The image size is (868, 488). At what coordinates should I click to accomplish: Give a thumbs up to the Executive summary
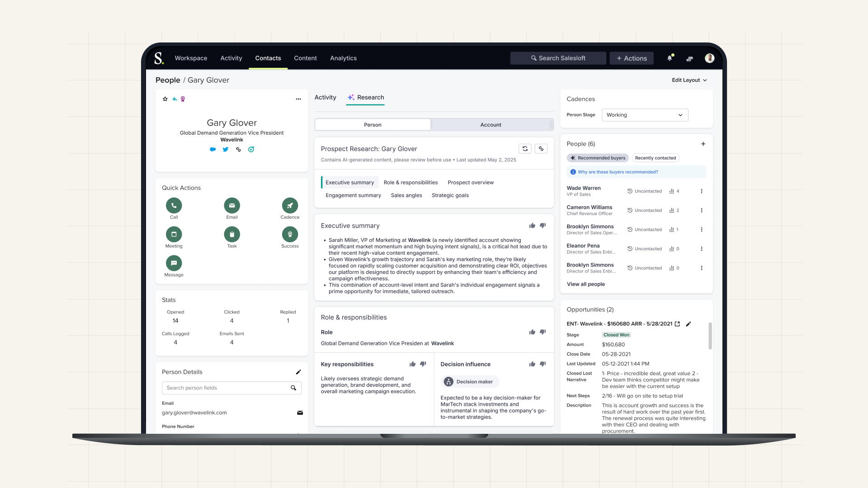point(532,225)
